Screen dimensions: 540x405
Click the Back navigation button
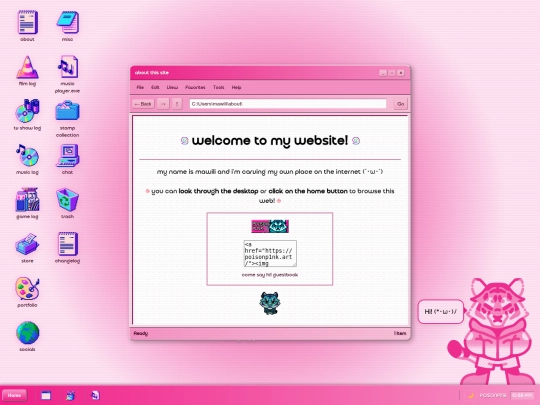click(143, 104)
